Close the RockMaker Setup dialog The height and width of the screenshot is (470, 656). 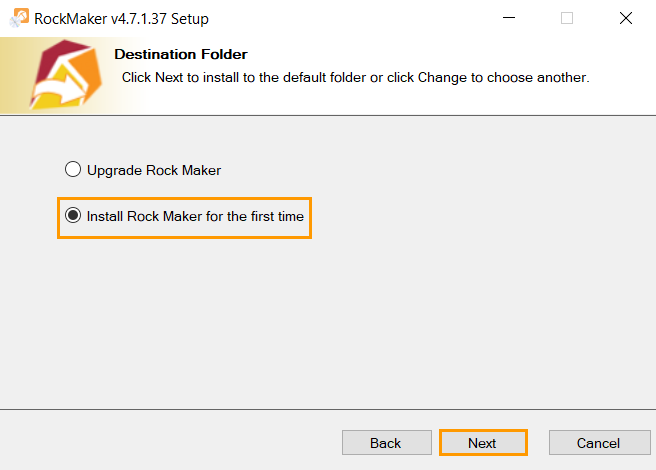[x=626, y=18]
